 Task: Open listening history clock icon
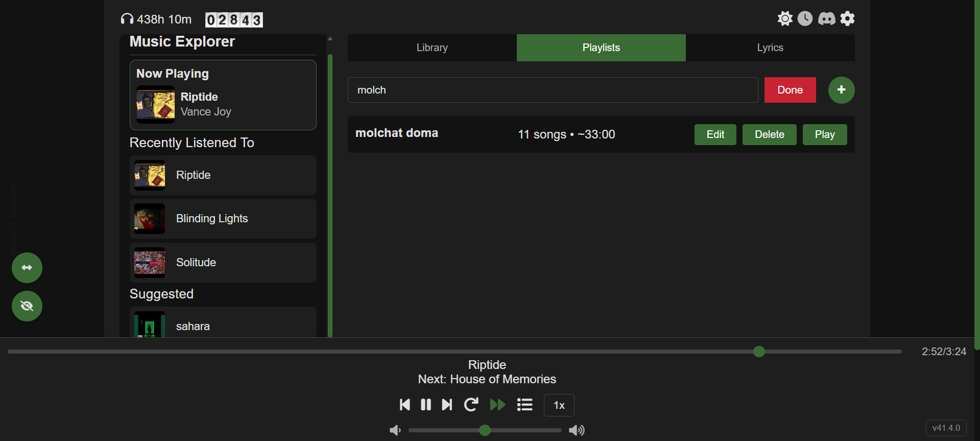click(x=805, y=19)
